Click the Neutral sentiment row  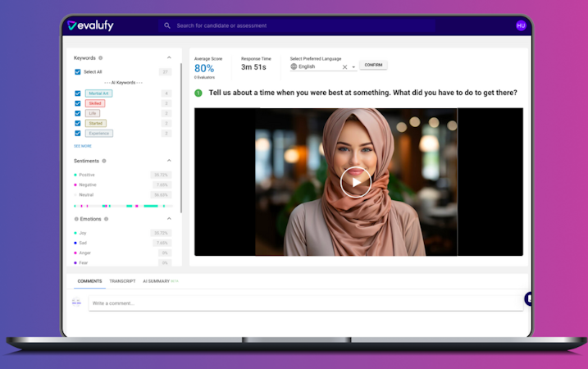[123, 195]
